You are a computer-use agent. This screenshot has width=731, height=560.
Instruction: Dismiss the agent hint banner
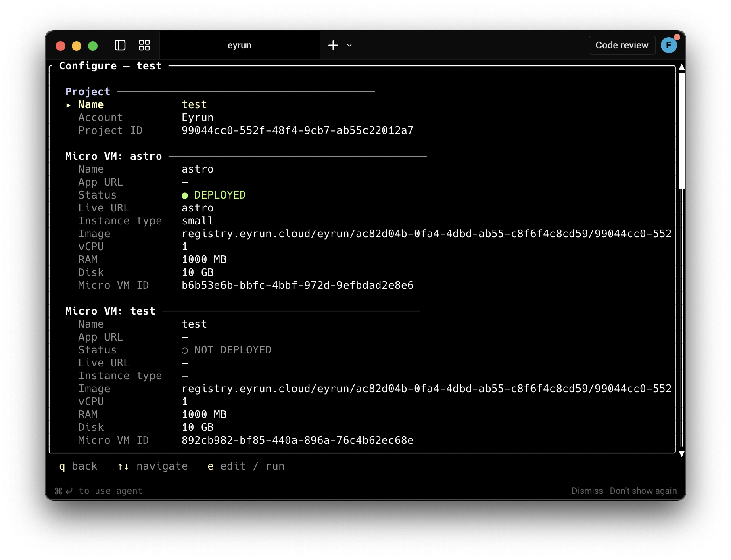coord(587,491)
